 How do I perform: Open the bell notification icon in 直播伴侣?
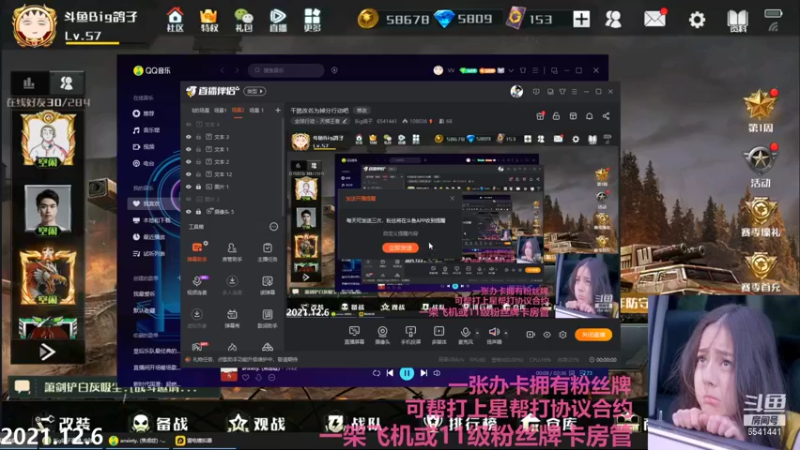coord(589,116)
